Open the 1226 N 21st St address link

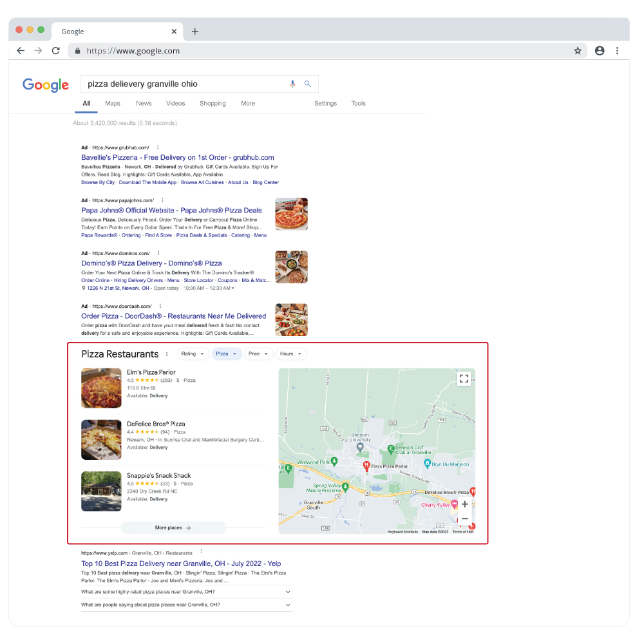pos(118,289)
